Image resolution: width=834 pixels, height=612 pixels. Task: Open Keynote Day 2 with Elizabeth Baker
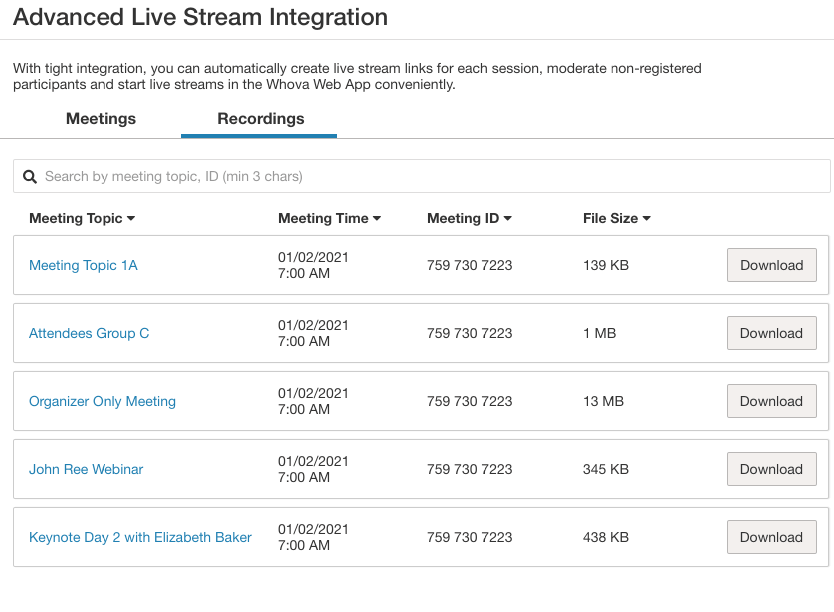pos(140,538)
